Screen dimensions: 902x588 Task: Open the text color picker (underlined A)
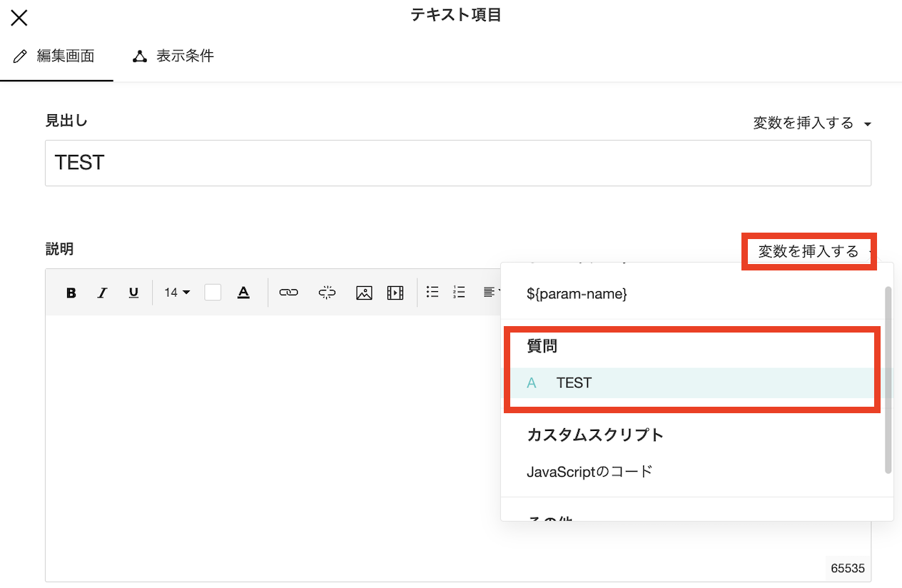tap(243, 293)
